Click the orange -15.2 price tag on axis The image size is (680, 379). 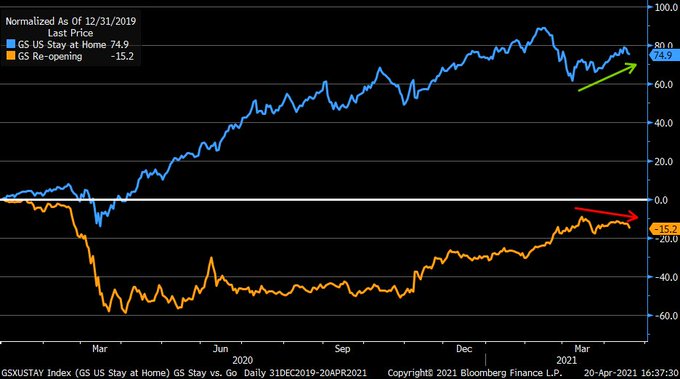pyautogui.click(x=664, y=229)
